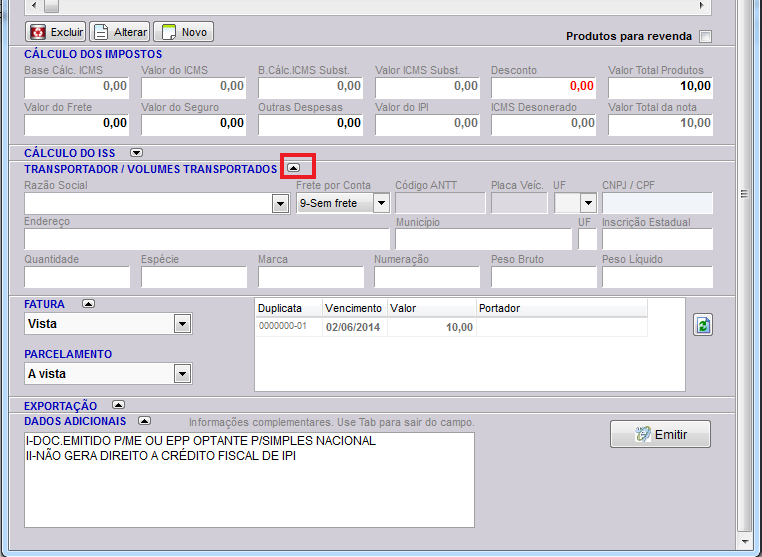The width and height of the screenshot is (762, 557).
Task: Open the vehicle UF dropdown
Action: pyautogui.click(x=588, y=204)
